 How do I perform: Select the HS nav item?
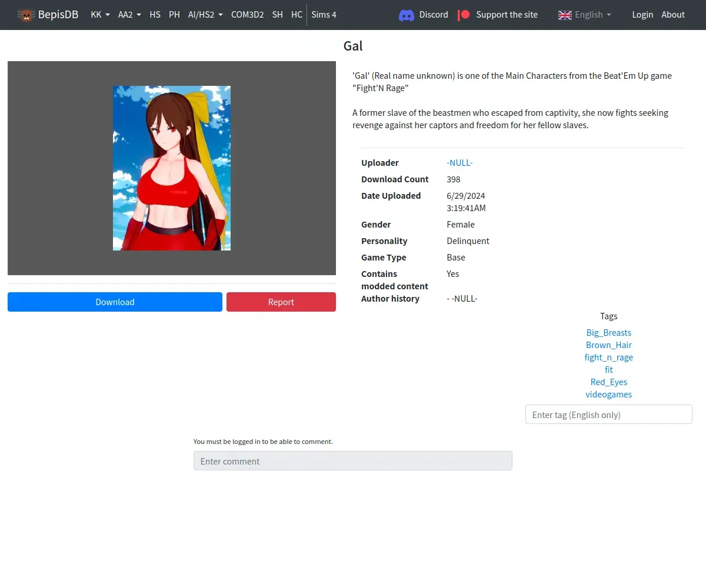155,15
